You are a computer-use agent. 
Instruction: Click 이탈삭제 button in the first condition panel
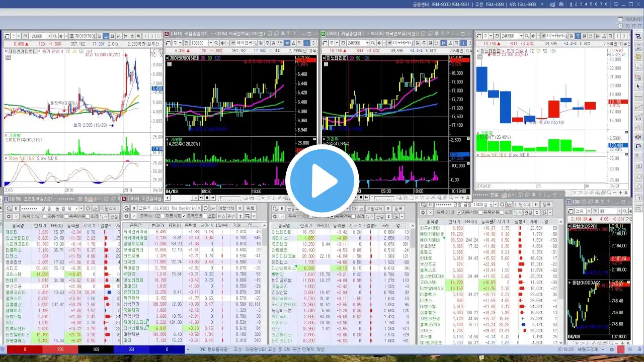click(109, 208)
